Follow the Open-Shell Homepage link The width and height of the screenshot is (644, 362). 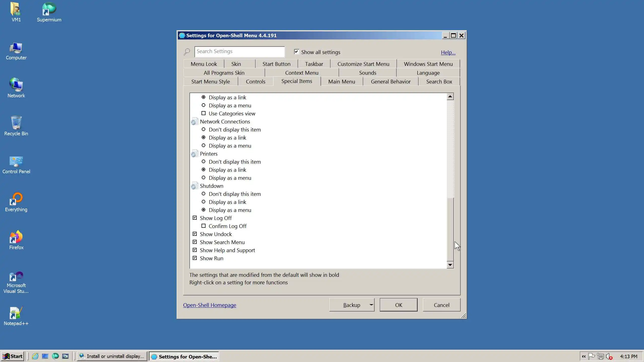[x=209, y=305]
